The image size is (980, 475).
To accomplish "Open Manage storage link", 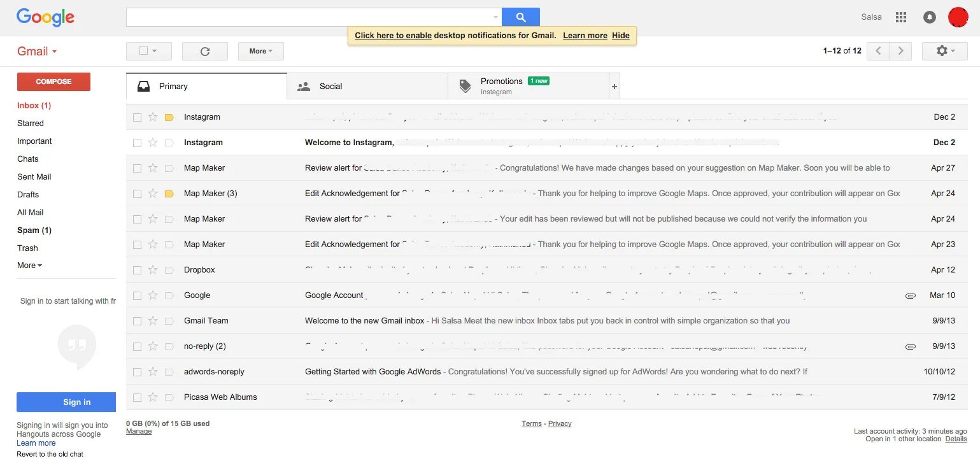I will (139, 432).
